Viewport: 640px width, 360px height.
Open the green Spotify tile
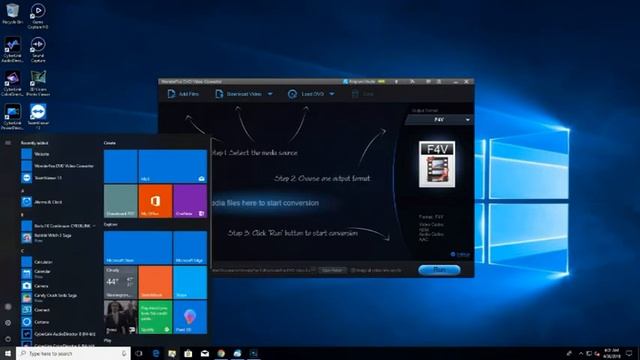155,317
